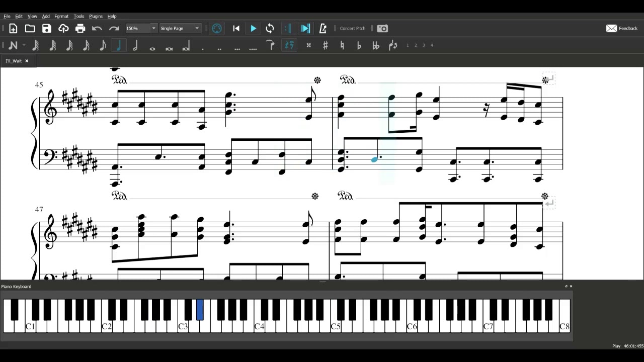Viewport: 644px width, 362px height.
Task: Select the longa note duration
Action: (x=186, y=47)
